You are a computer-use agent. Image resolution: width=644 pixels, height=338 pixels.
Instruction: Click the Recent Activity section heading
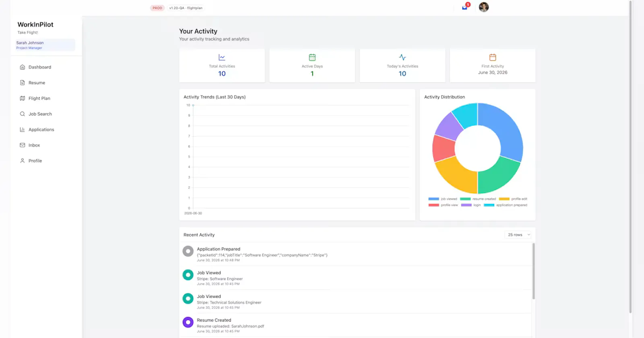(199, 235)
